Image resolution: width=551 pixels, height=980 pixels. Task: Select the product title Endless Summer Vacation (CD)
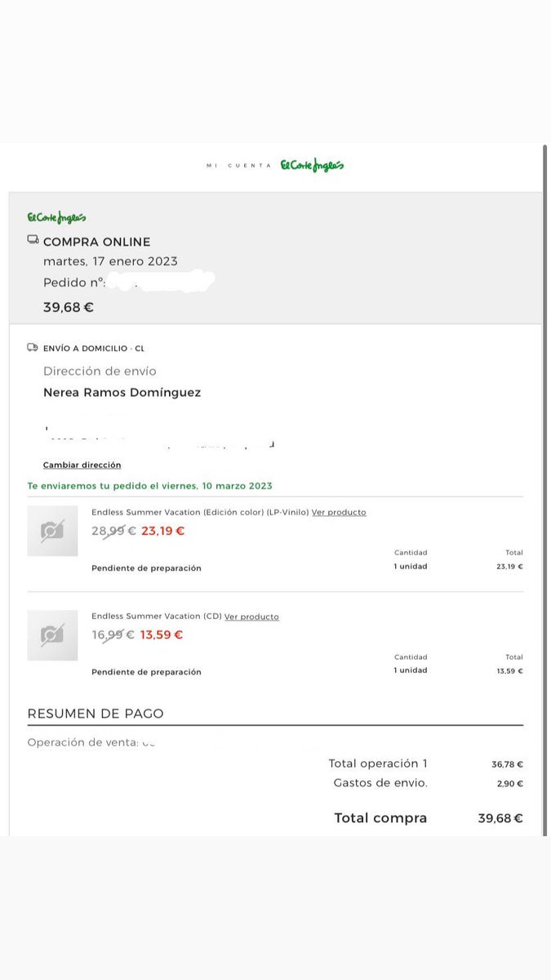point(157,617)
